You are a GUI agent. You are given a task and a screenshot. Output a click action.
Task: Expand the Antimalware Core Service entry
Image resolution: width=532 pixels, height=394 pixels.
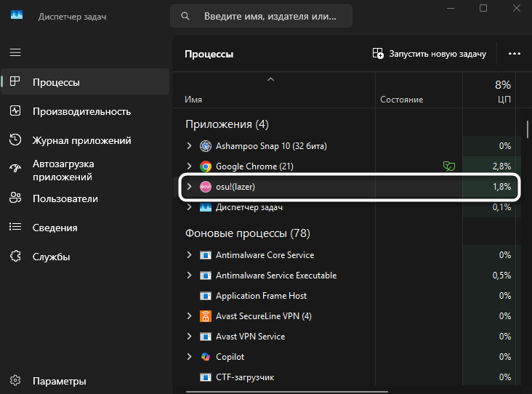tap(190, 255)
